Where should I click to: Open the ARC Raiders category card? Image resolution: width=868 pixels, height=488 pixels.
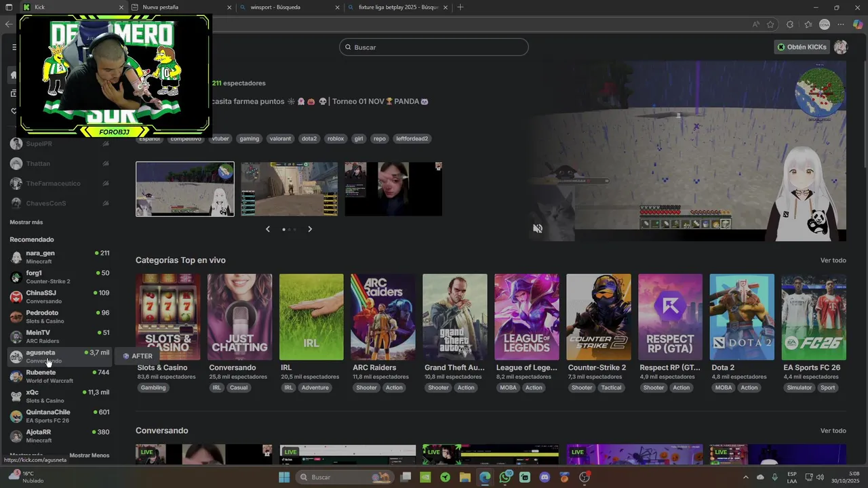pyautogui.click(x=383, y=317)
